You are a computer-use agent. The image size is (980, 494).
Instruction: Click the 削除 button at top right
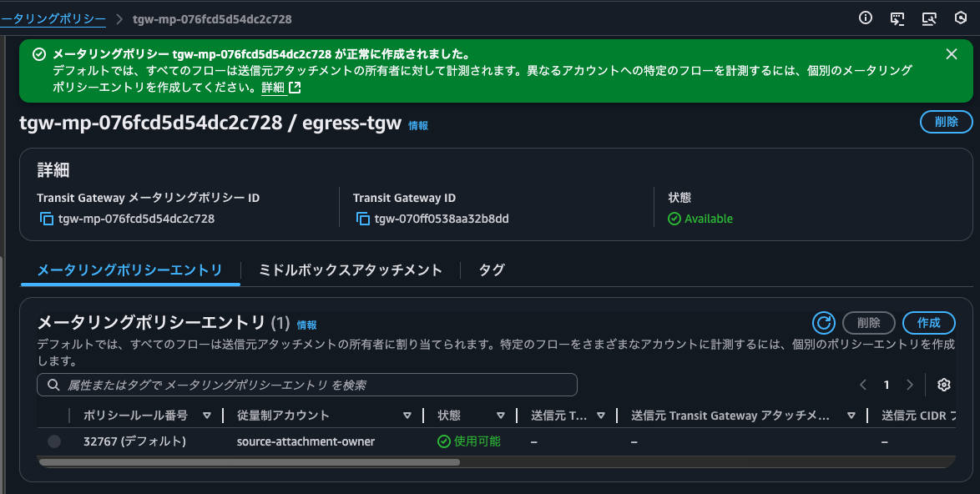(x=946, y=121)
